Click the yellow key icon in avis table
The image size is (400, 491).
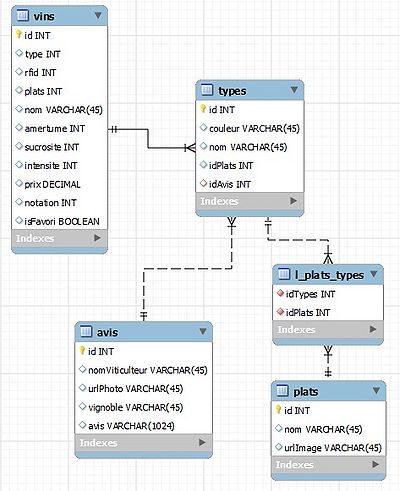pos(82,350)
